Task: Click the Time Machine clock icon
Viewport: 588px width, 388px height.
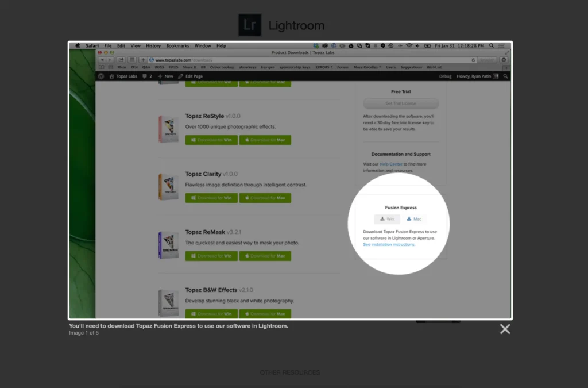Action: tap(390, 46)
